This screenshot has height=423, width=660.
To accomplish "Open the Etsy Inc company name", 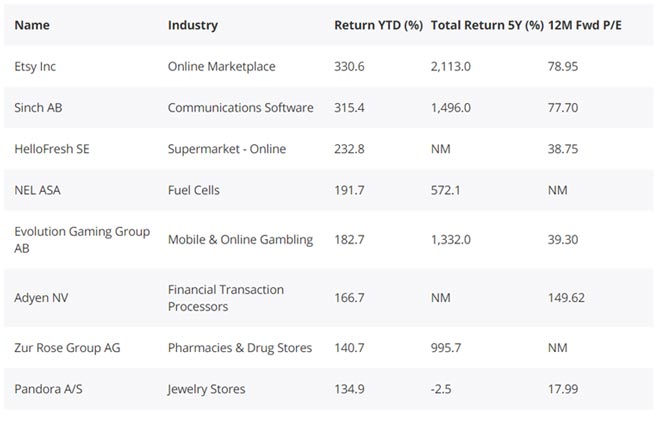I will pos(35,67).
